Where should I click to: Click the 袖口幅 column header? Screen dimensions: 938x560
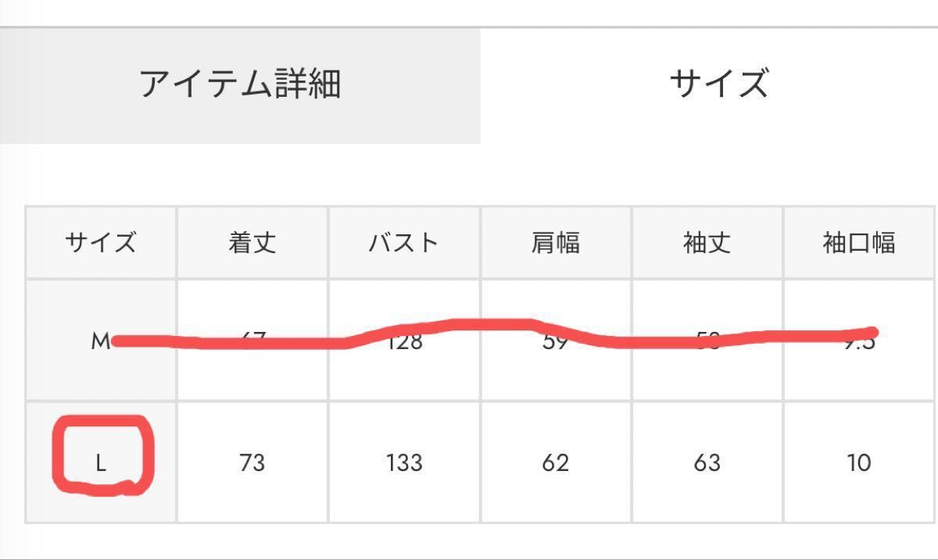(x=859, y=243)
